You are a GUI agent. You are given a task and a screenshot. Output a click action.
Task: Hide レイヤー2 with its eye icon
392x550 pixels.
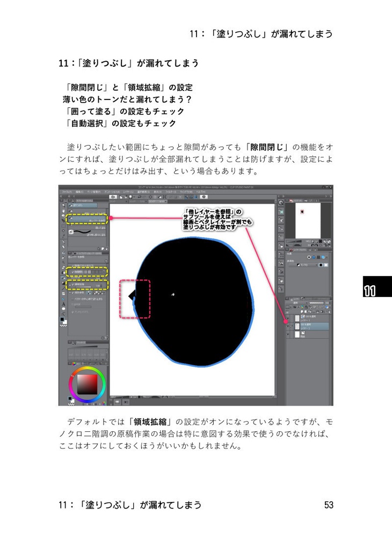pos(287,326)
